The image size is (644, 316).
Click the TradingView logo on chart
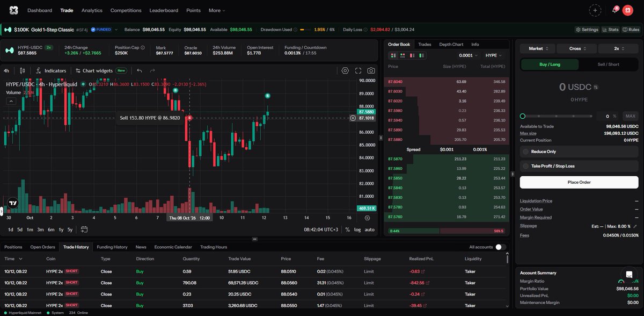tap(12, 204)
